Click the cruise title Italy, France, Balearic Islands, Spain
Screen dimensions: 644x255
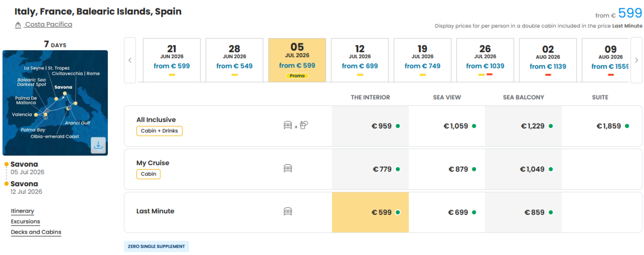(x=98, y=11)
